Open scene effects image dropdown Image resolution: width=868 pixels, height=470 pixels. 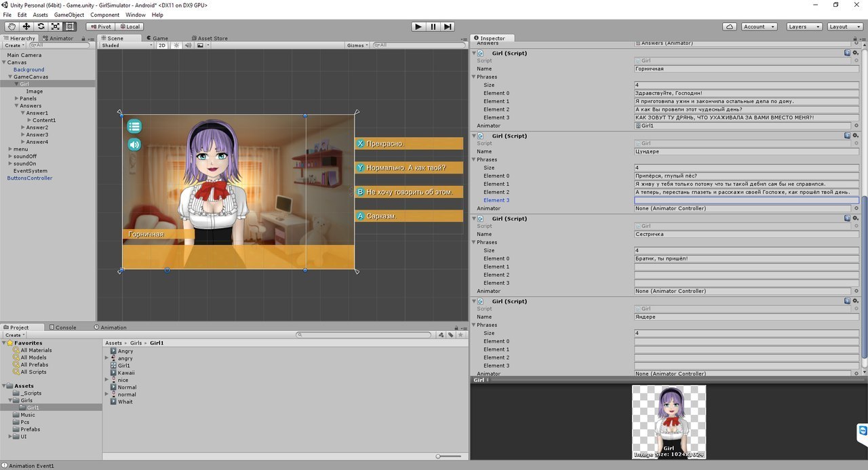click(203, 45)
